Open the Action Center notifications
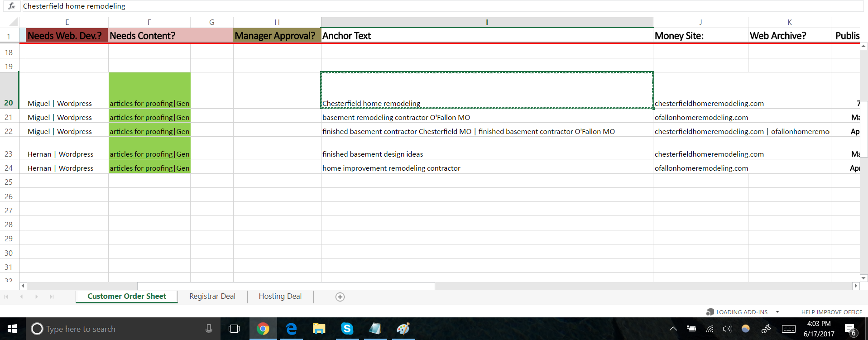 pos(850,329)
